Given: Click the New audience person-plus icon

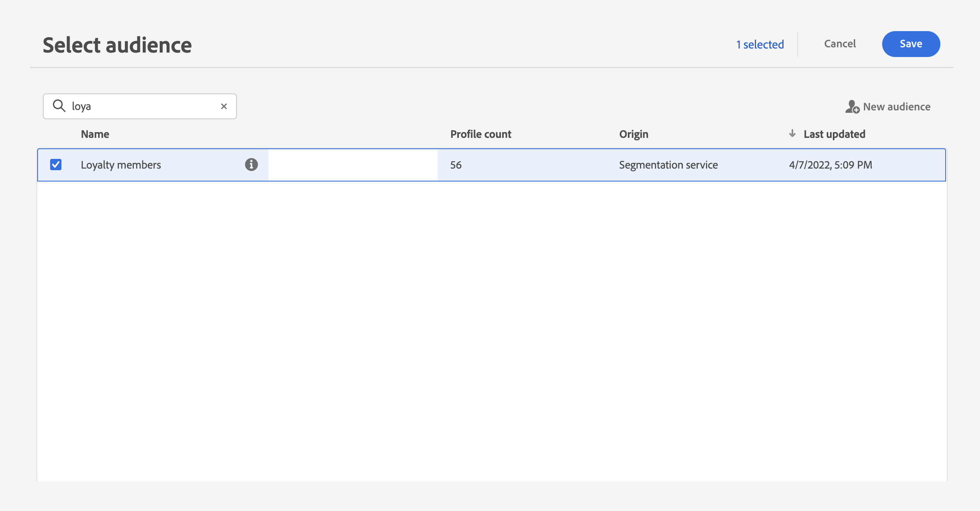Looking at the screenshot, I should click(852, 107).
